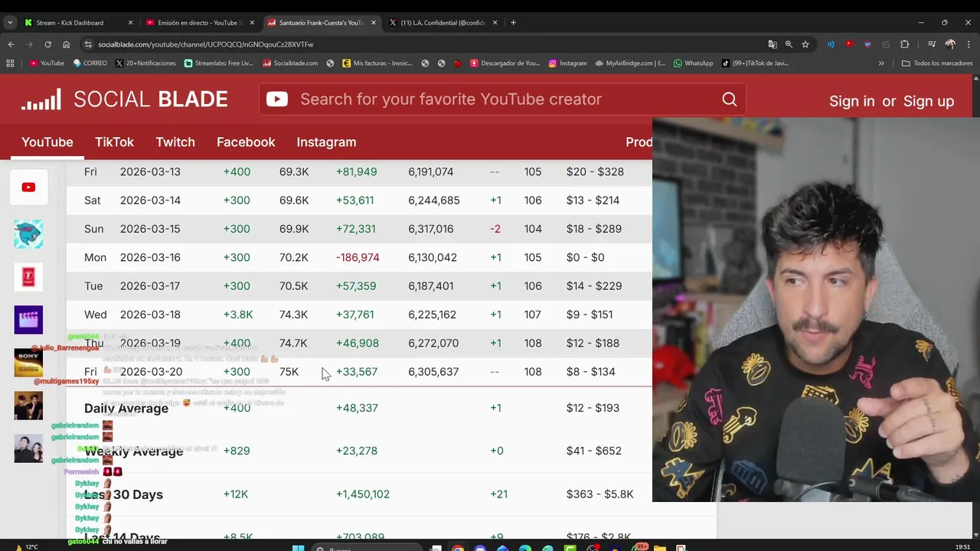
Task: Open the MrBeast channel avatar in sidebar
Action: pyautogui.click(x=28, y=234)
